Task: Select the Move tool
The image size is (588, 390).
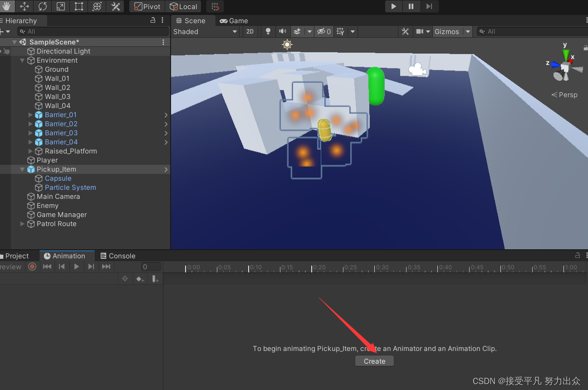Action: click(x=24, y=6)
